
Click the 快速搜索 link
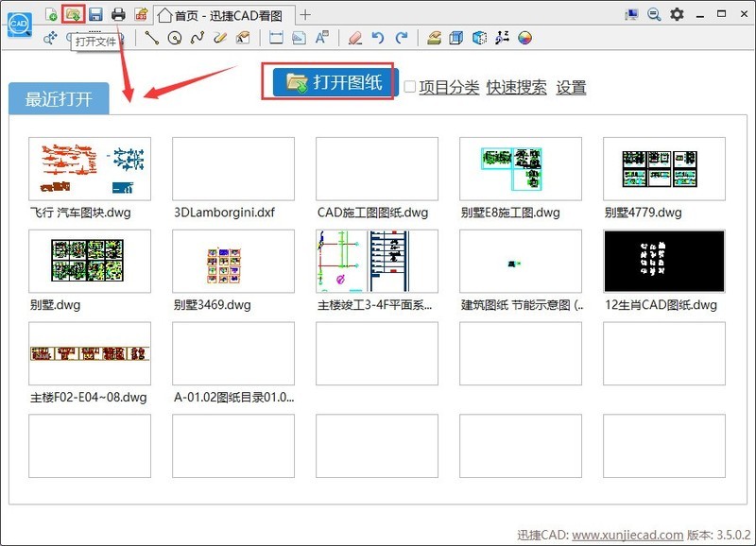pos(516,87)
